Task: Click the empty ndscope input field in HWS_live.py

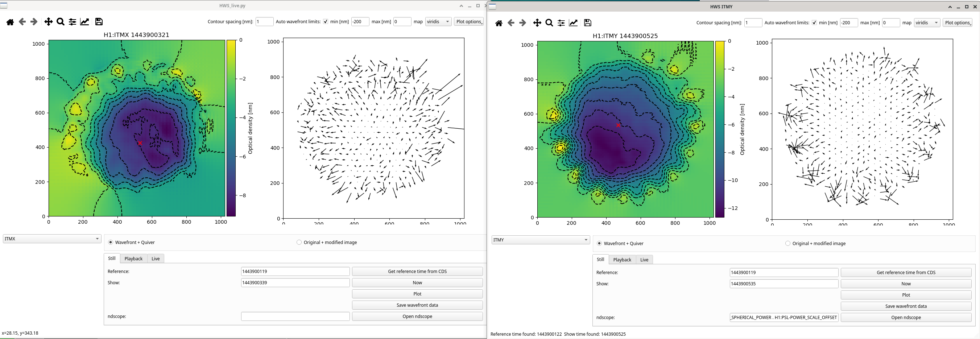Action: (295, 317)
